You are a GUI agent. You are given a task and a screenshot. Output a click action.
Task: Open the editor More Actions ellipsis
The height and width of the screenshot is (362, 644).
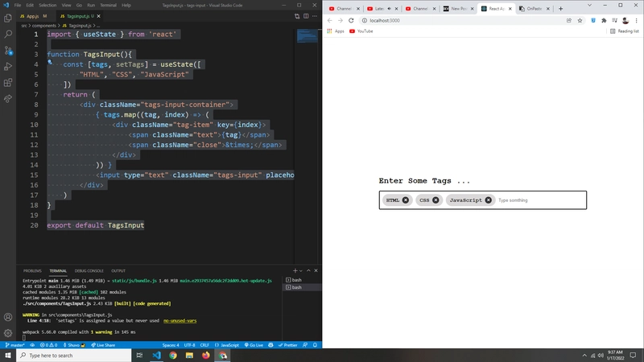[315, 16]
